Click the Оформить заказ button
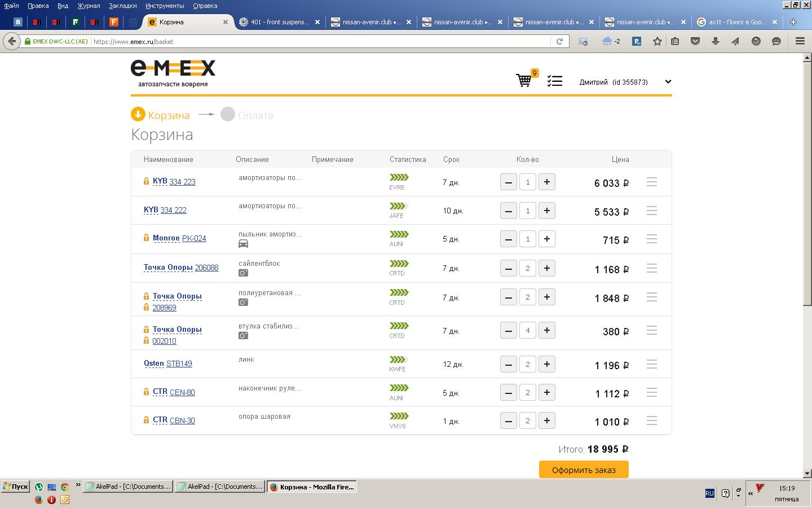The width and height of the screenshot is (812, 508). 584,470
